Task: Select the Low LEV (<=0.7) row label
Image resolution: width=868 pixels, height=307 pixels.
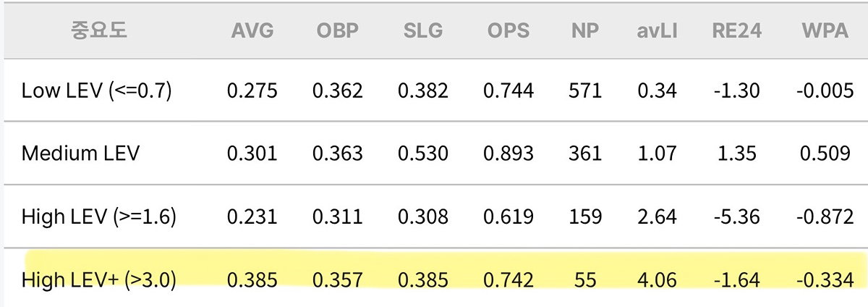Action: (x=96, y=91)
